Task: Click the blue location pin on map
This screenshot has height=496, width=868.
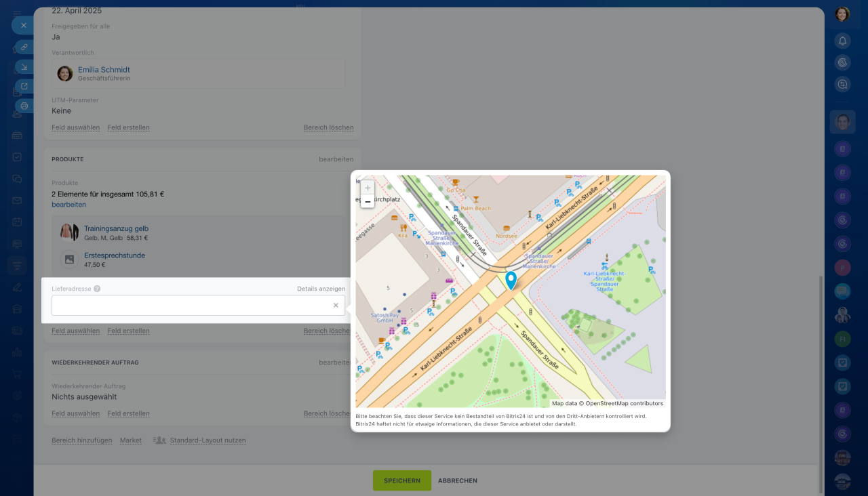Action: 511,280
